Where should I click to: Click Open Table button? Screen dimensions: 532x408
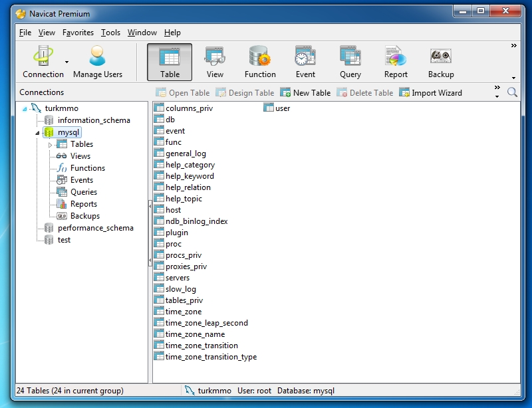182,92
